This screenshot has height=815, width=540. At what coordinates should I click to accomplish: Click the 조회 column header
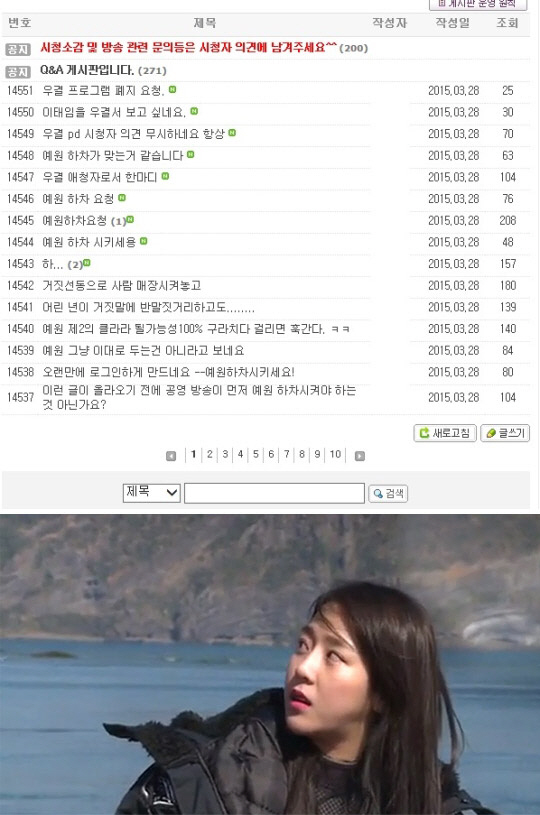(507, 23)
